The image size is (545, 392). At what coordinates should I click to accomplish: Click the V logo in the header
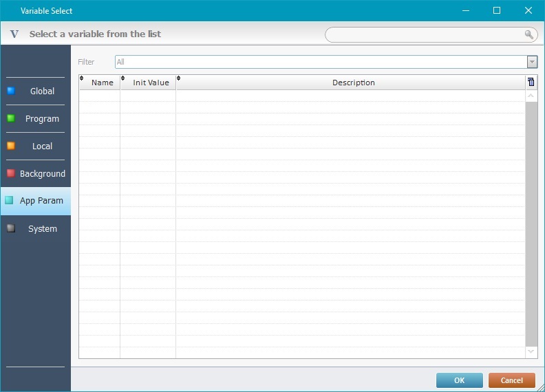pos(14,34)
